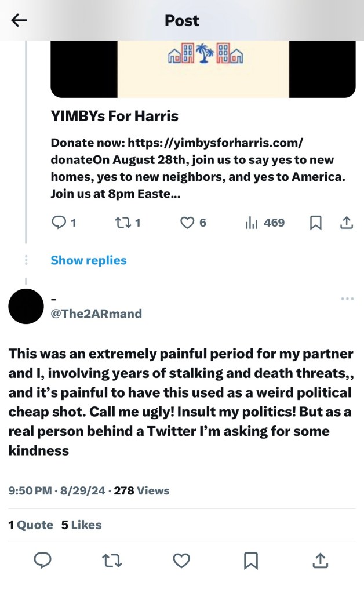The height and width of the screenshot is (593, 364).
Task: Bookmark the main post in bottom bar
Action: pos(251,560)
